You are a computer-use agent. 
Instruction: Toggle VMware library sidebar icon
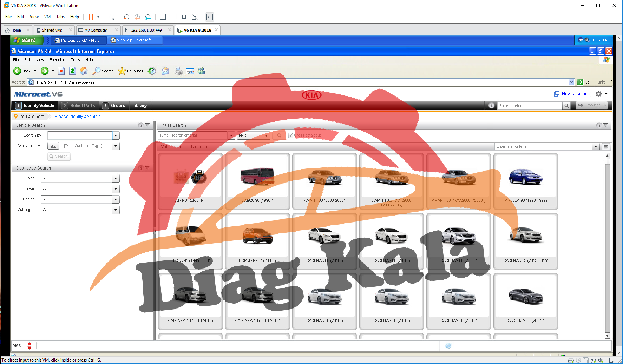163,17
